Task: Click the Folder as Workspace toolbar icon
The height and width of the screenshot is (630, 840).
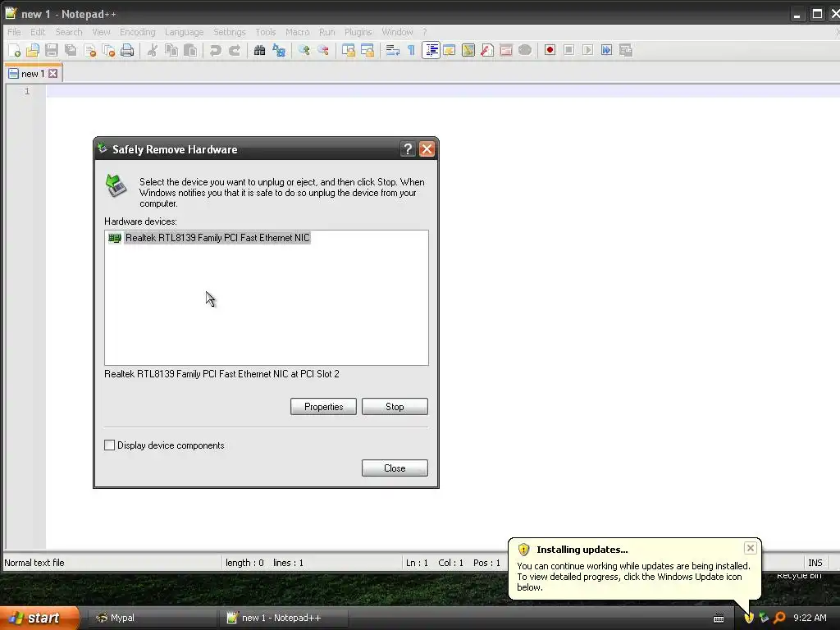Action: [505, 50]
